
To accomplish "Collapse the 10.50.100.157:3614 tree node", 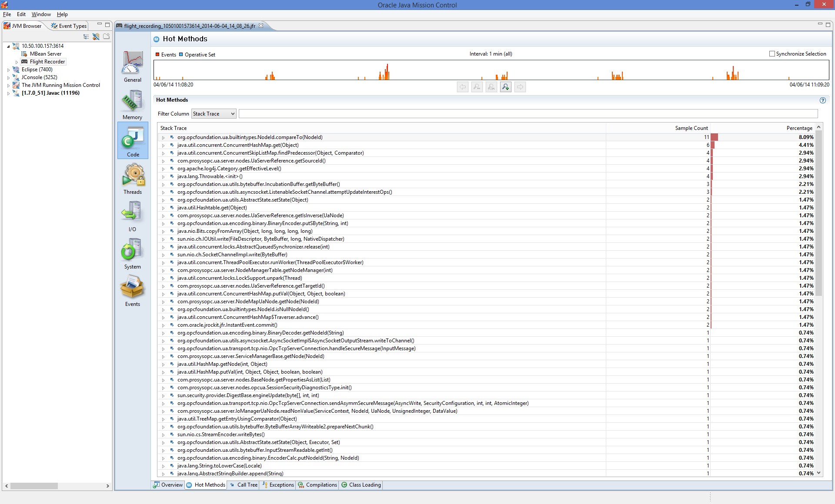I will [x=8, y=46].
